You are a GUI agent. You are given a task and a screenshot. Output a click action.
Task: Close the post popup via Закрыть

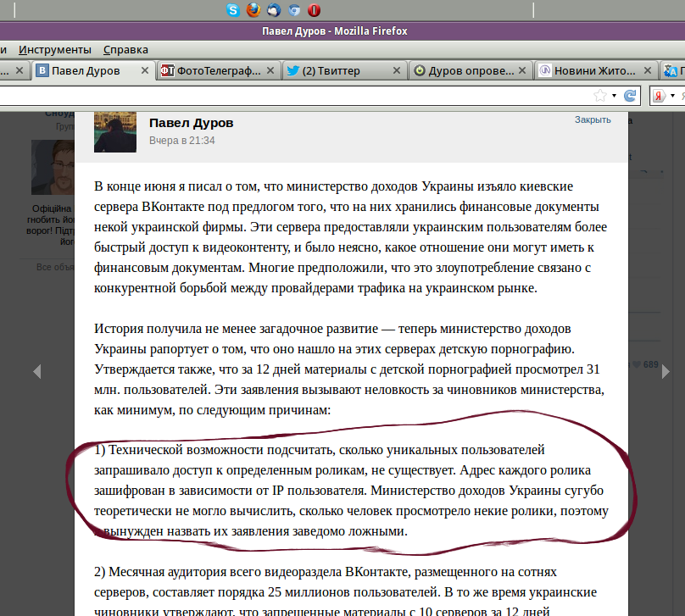(x=593, y=119)
